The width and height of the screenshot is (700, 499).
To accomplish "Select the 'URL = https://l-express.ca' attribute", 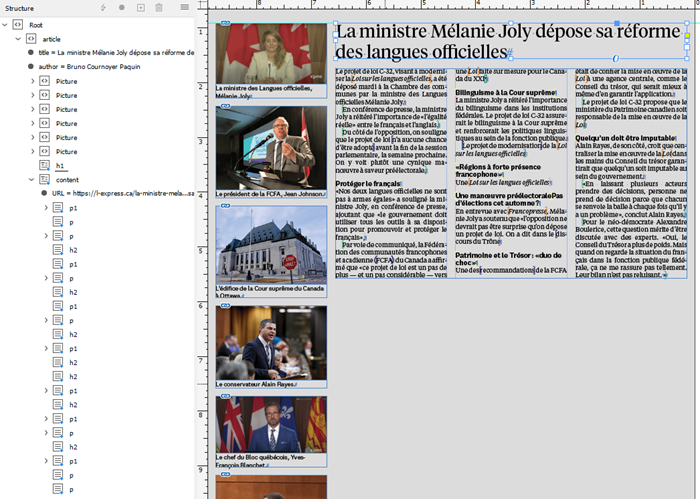I will pos(123,193).
